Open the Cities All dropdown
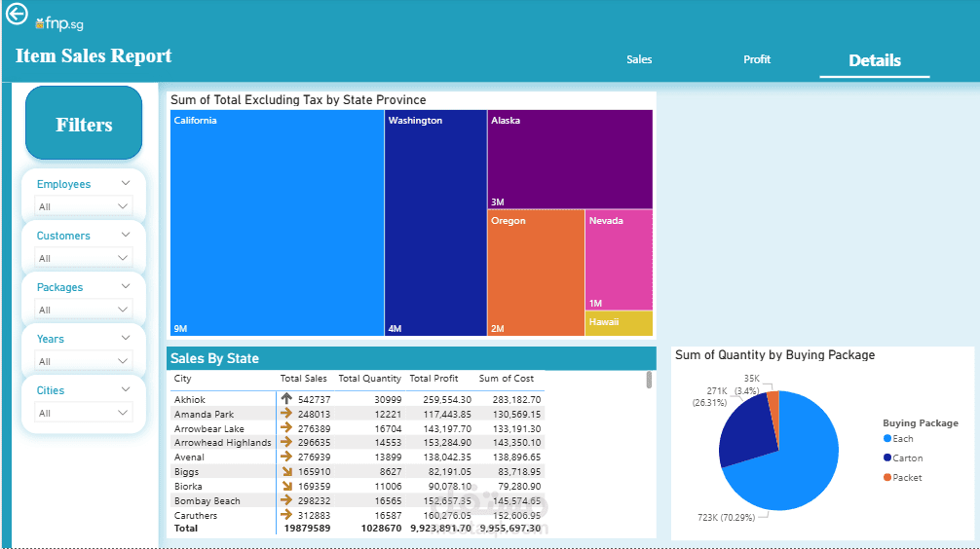 (83, 413)
